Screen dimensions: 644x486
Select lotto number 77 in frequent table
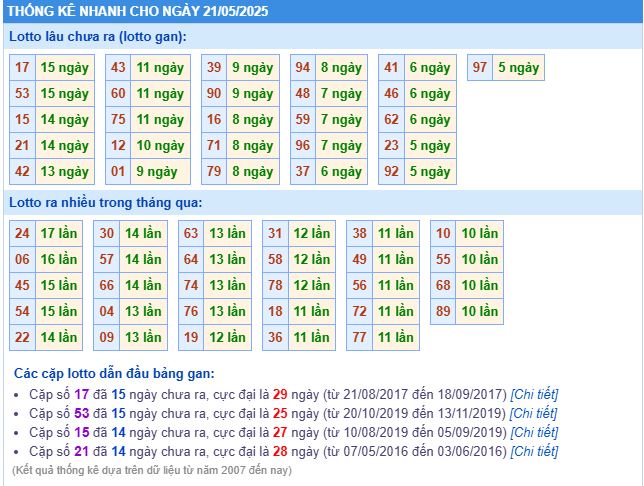[x=359, y=337]
